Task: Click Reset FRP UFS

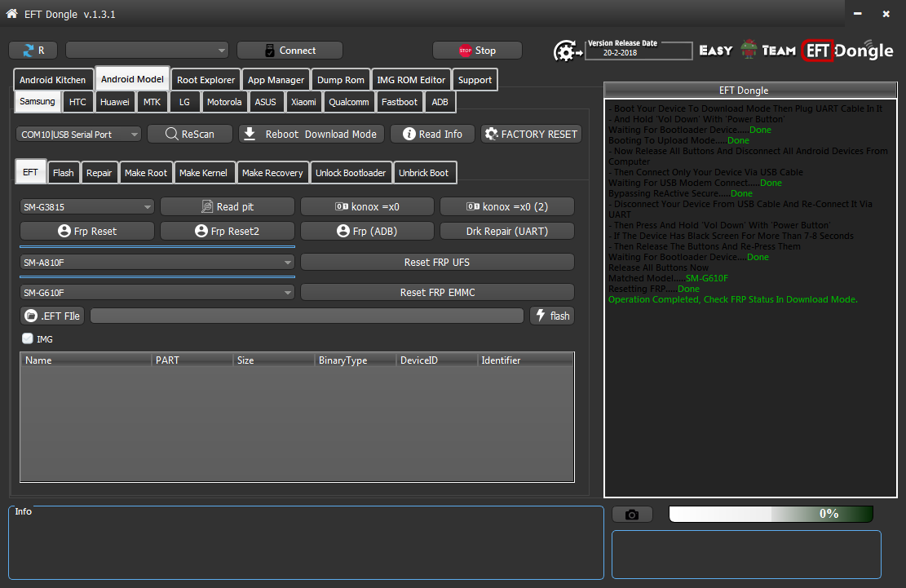Action: tap(437, 263)
